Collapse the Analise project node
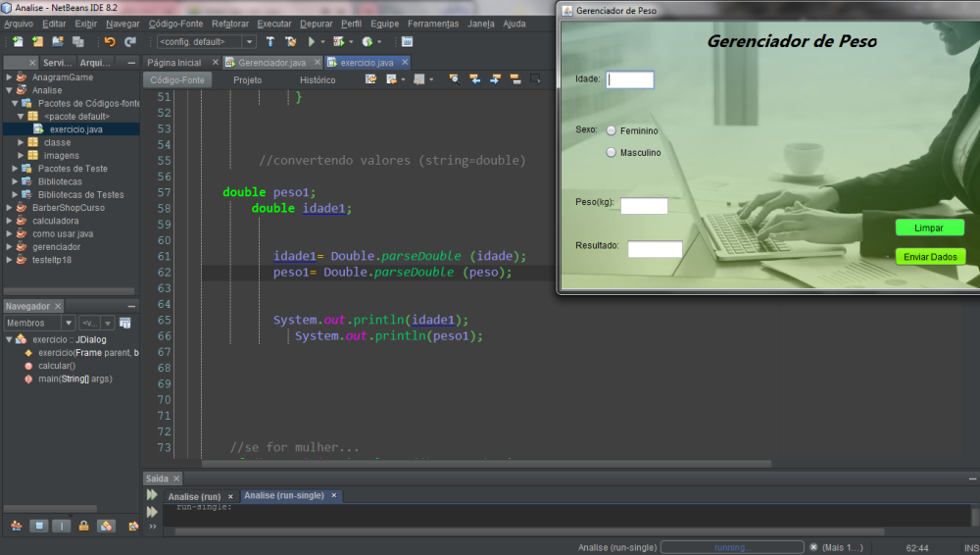This screenshot has height=555, width=980. click(x=9, y=90)
